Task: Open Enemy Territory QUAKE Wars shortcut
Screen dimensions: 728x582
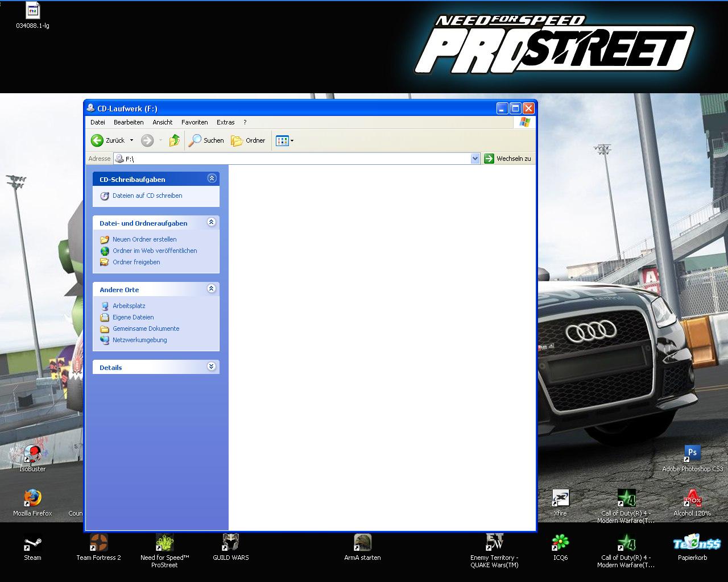Action: click(494, 550)
